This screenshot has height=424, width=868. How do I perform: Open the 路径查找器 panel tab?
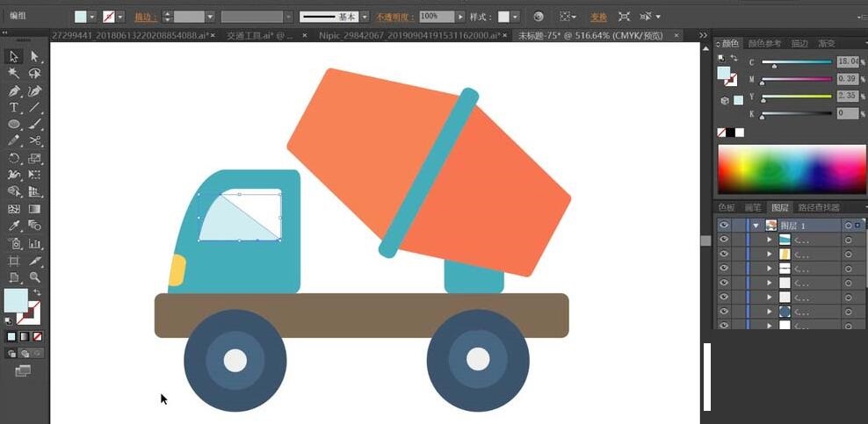coord(817,208)
